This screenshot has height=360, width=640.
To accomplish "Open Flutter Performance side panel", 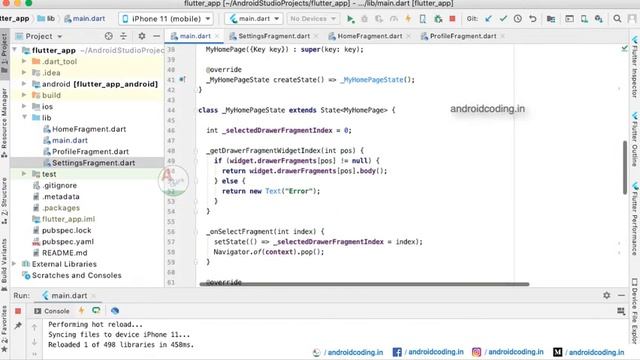I will 635,218.
